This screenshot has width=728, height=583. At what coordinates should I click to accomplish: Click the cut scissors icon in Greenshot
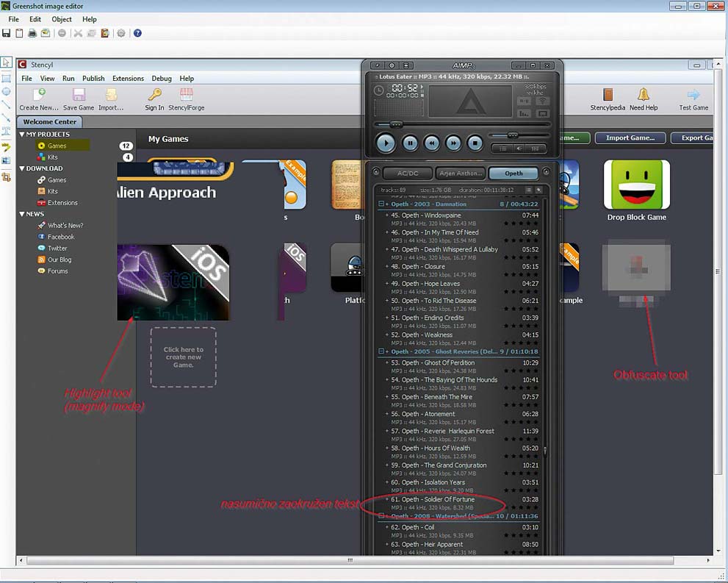click(x=78, y=33)
